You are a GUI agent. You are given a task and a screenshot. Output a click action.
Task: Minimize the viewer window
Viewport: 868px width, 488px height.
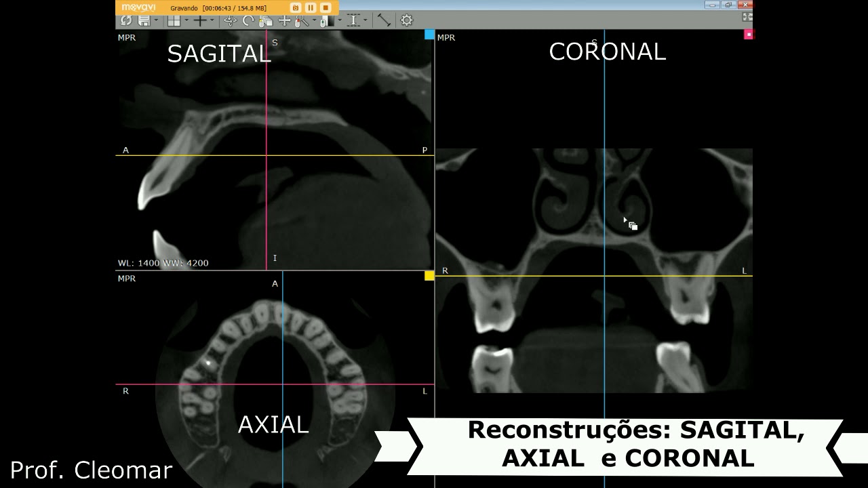click(x=712, y=5)
